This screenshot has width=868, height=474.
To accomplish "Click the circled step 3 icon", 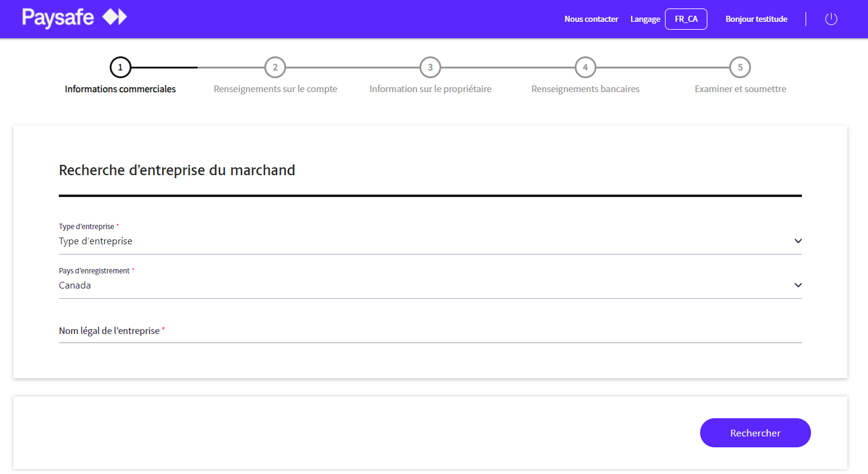I will (x=430, y=67).
